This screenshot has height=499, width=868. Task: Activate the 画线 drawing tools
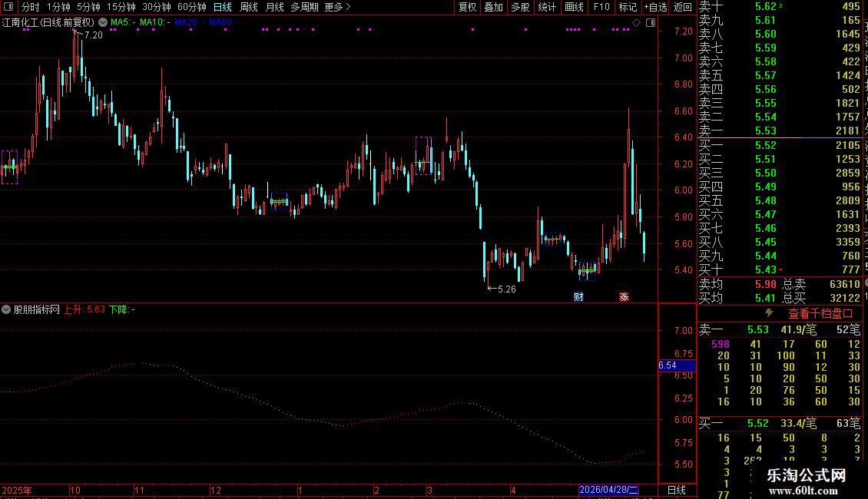point(574,7)
